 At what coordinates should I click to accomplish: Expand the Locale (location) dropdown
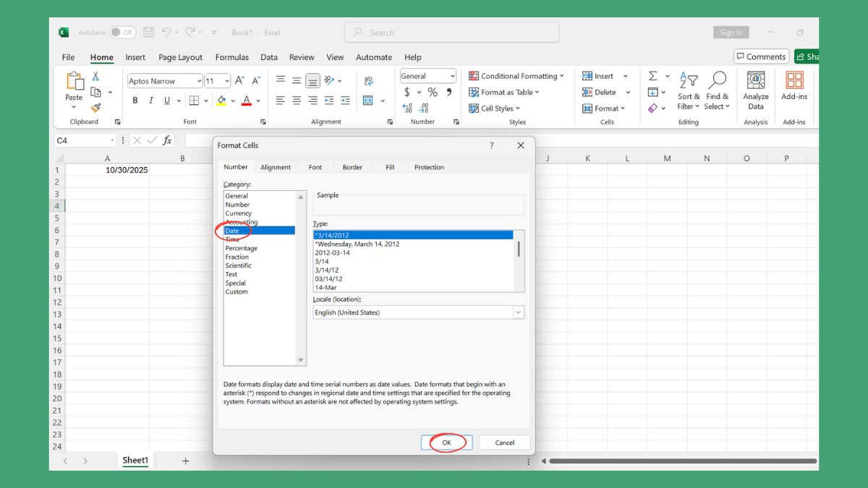tap(518, 312)
